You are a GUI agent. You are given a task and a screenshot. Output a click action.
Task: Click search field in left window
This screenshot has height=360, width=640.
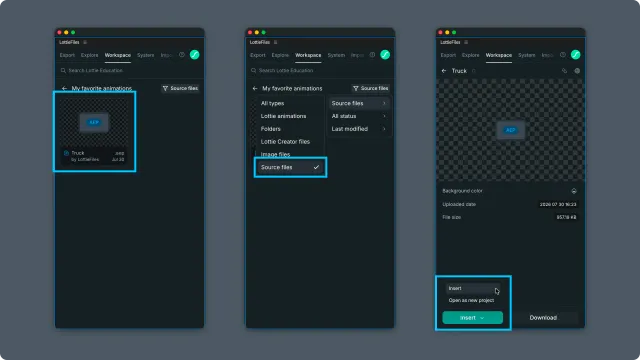click(x=129, y=71)
